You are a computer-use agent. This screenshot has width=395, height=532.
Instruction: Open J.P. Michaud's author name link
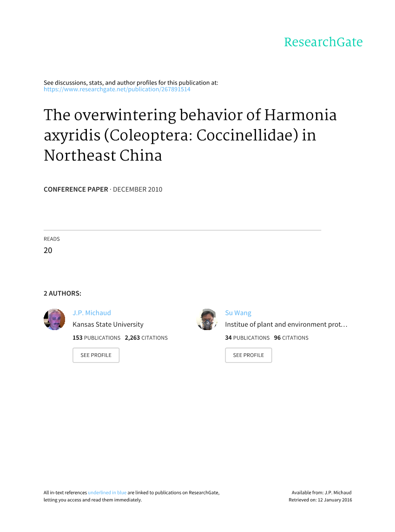[x=92, y=313]
